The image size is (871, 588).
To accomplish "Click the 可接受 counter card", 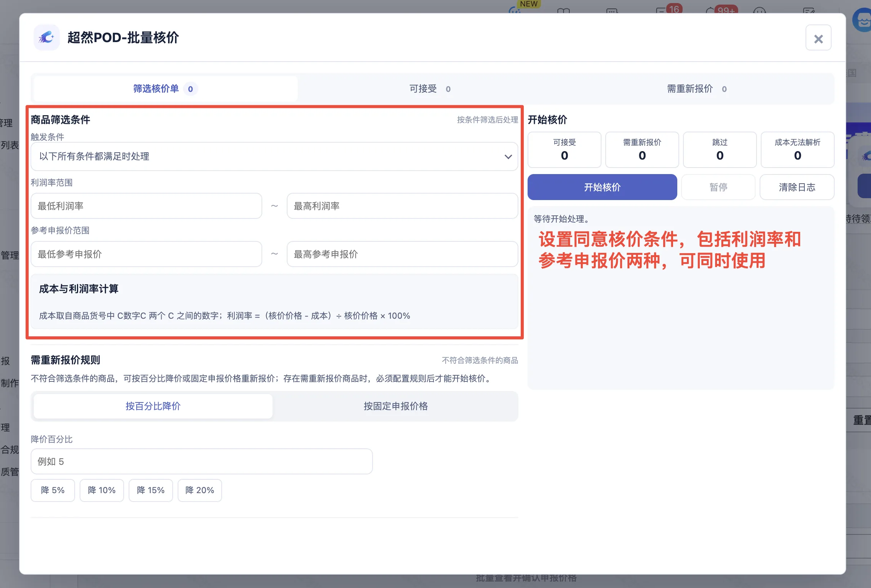I will (564, 150).
